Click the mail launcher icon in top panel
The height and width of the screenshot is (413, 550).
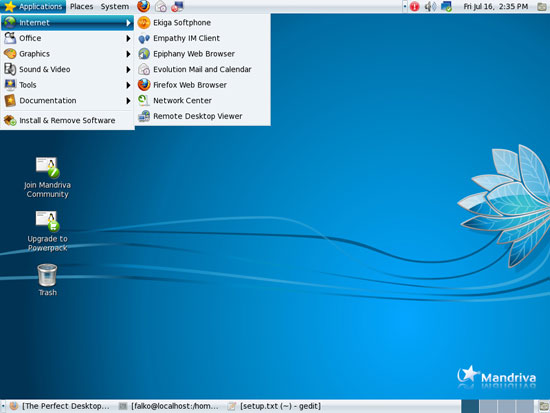tap(161, 6)
